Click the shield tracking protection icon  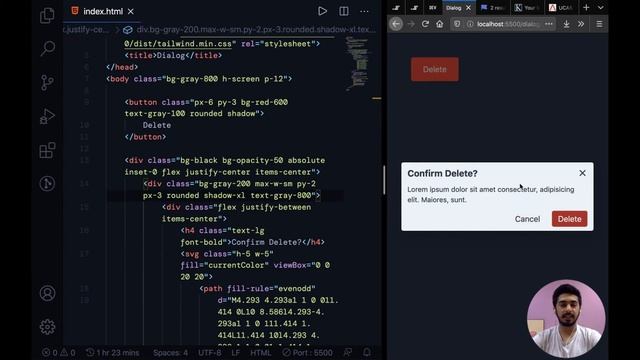point(457,24)
